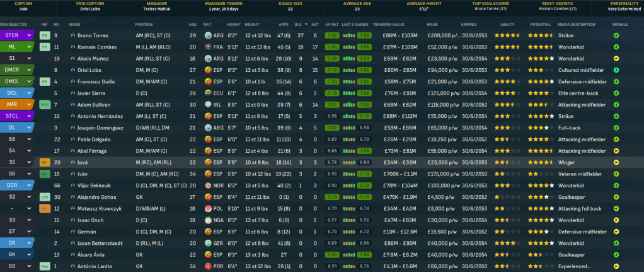This screenshot has height=272, width=644.
Task: Click Bruno Torres' last 5 games form bars
Action: click(x=356, y=36)
